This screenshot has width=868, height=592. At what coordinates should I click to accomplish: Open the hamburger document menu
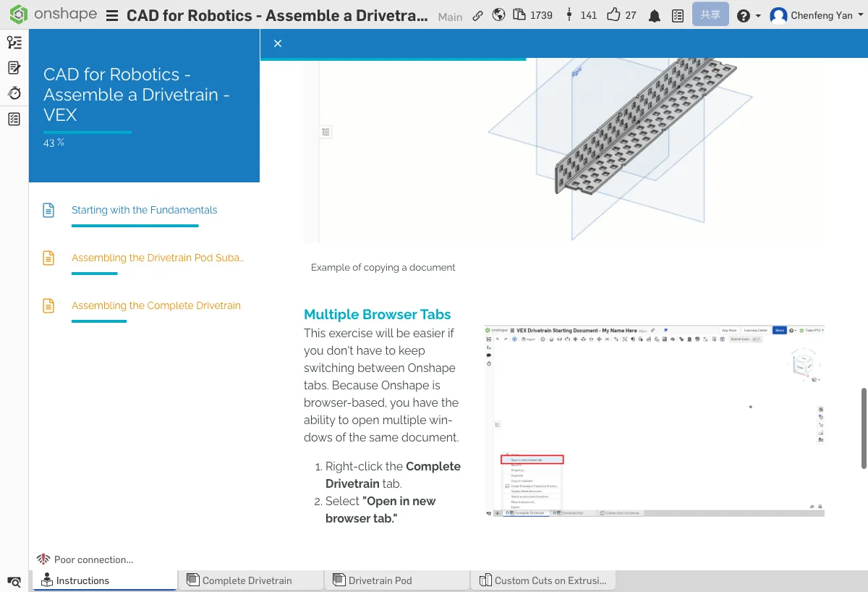click(x=112, y=15)
